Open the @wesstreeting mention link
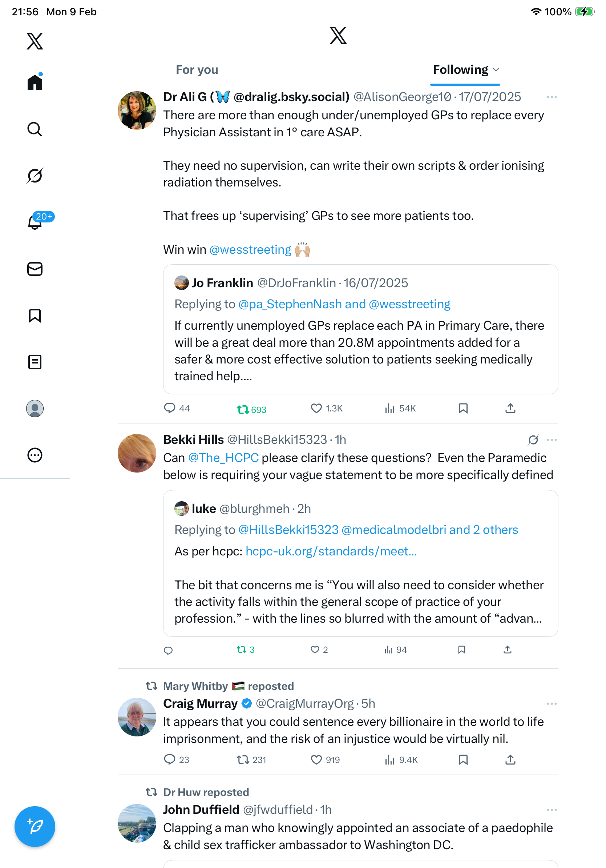 pyautogui.click(x=250, y=250)
